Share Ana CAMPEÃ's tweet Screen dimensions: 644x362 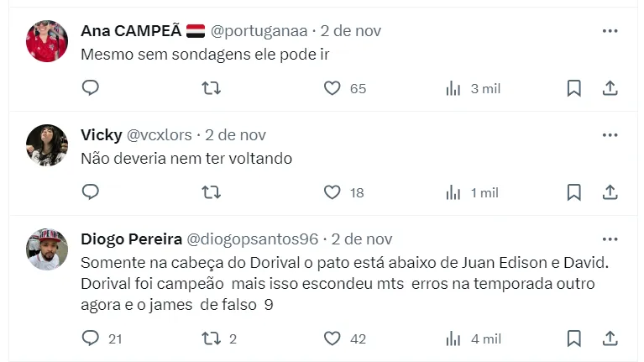(x=610, y=88)
